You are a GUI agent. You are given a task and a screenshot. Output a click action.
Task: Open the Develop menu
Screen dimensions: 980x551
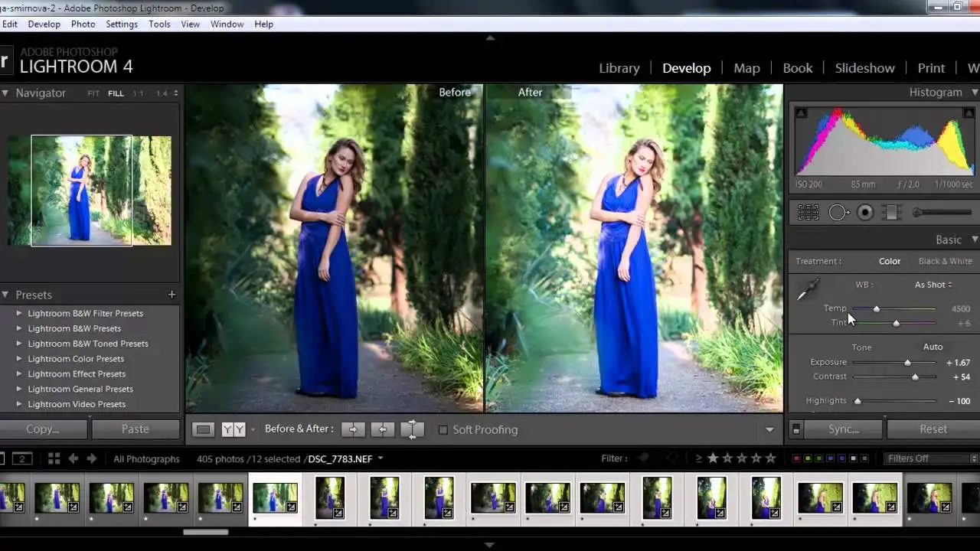[44, 24]
